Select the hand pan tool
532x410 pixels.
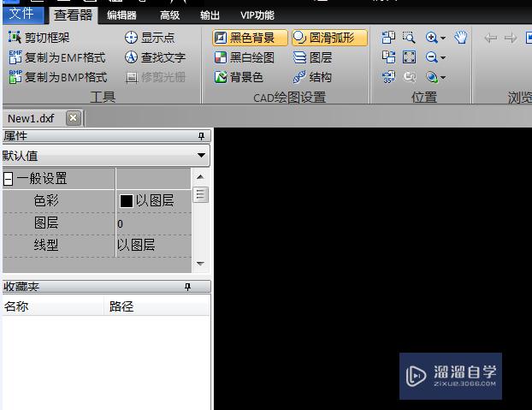(461, 38)
